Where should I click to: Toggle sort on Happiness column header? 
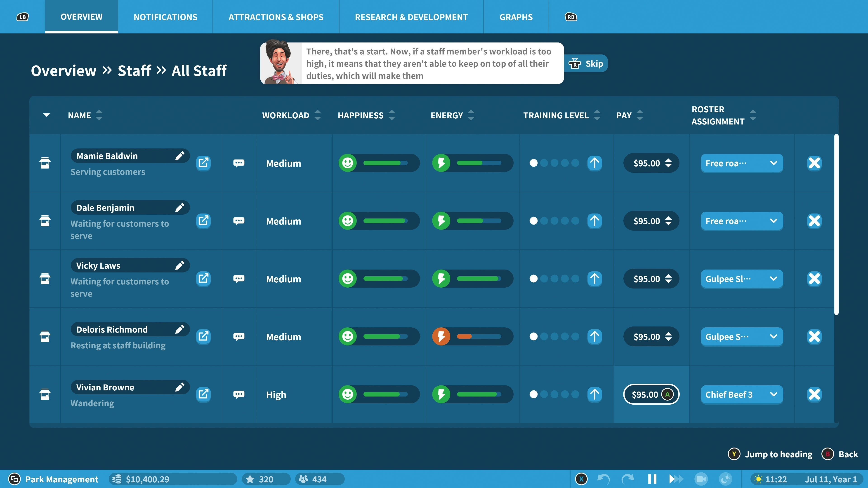pos(392,115)
